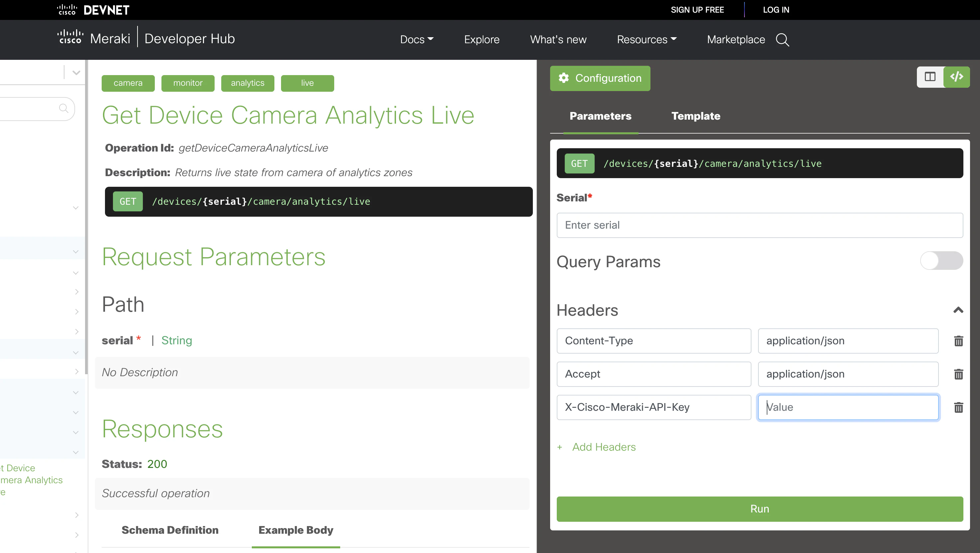Click the camera tag
Screen dimensions: 980x553
[128, 83]
